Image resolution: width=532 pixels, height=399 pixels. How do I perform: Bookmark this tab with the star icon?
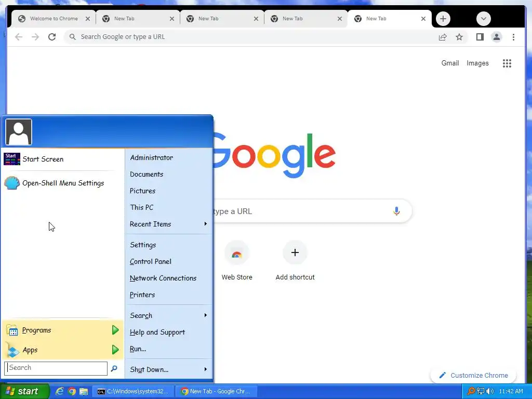[x=459, y=37]
